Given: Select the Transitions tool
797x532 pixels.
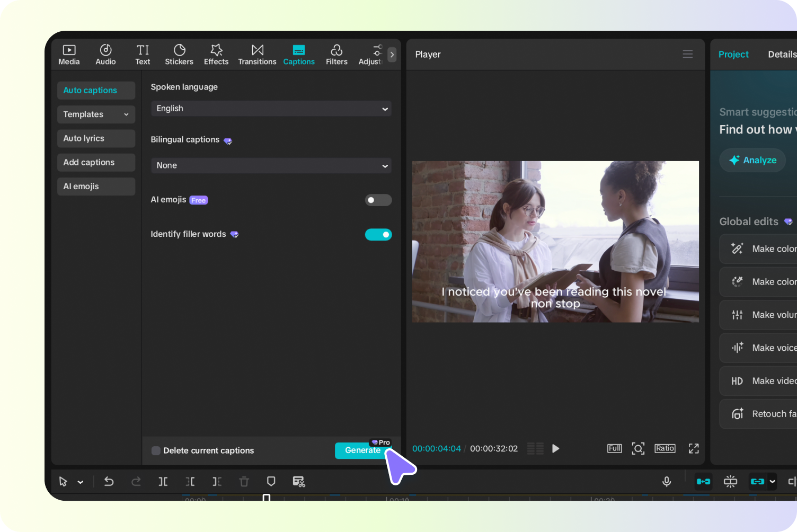Looking at the screenshot, I should coord(257,54).
